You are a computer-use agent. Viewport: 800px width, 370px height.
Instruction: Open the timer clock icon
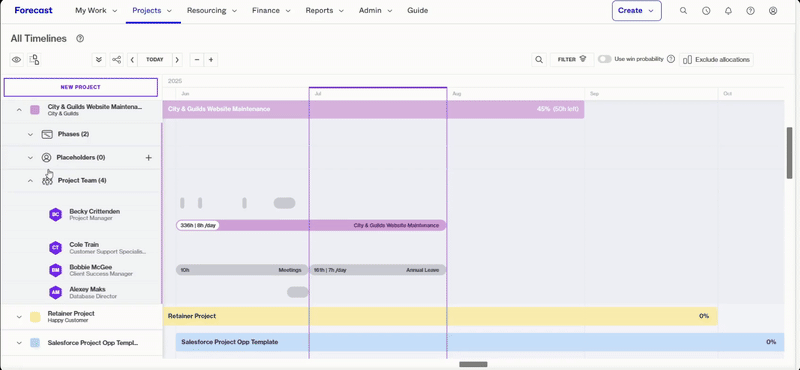(x=706, y=10)
